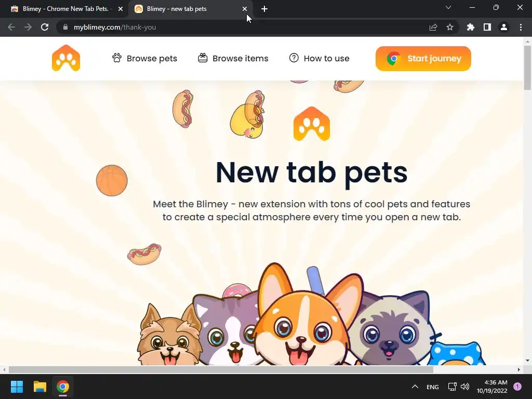532x399 pixels.
Task: Open the clock showing 4:36 AM
Action: [x=492, y=387]
